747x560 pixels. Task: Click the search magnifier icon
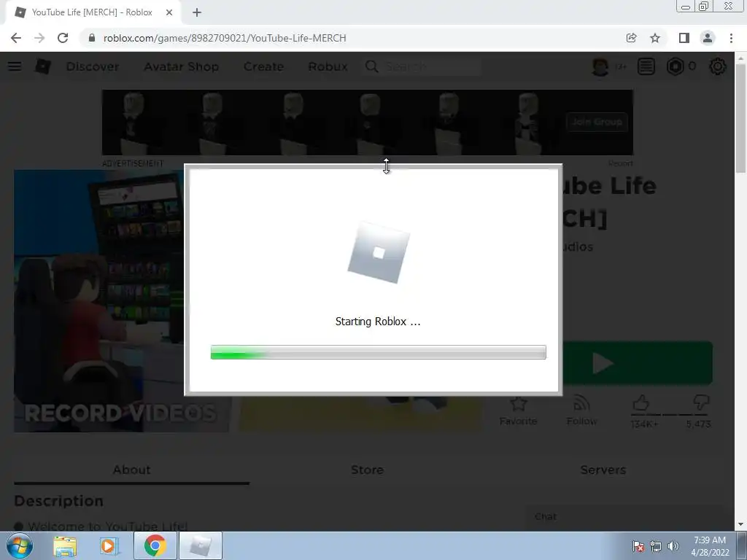pos(371,66)
